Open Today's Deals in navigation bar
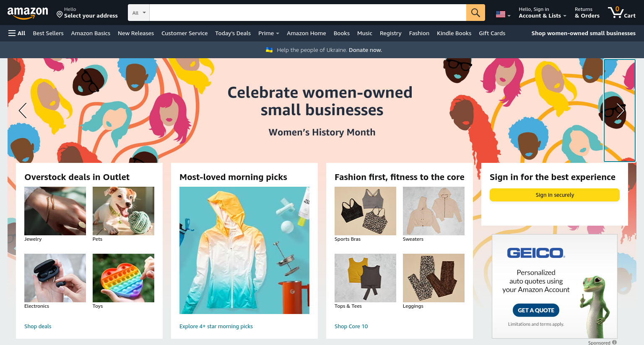Viewport: 644px width, 345px height. pos(233,33)
